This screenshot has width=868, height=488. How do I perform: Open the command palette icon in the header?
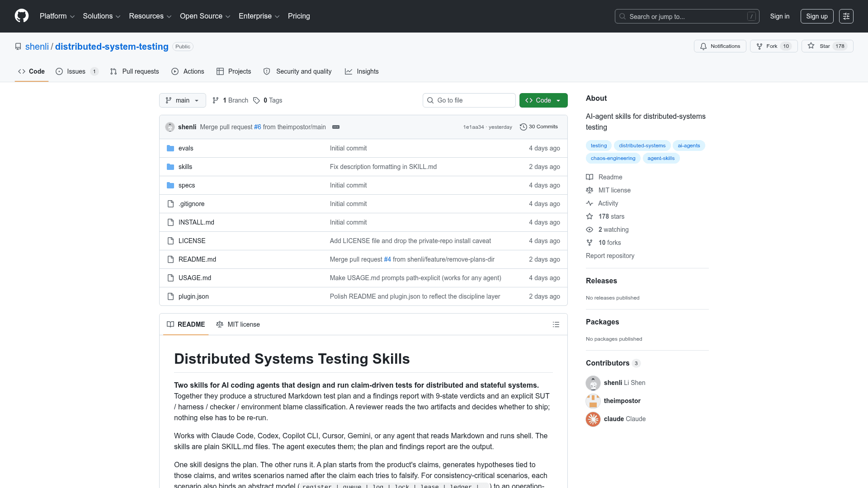846,16
